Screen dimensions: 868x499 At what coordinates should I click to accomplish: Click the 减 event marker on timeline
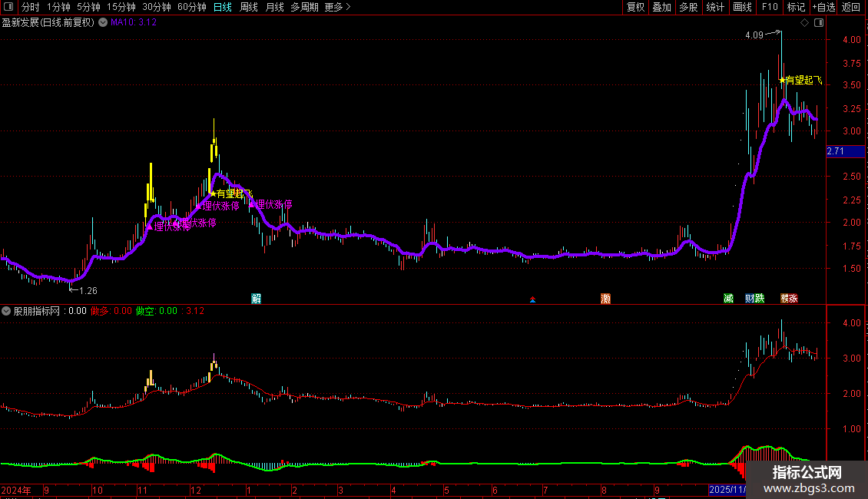pyautogui.click(x=728, y=299)
